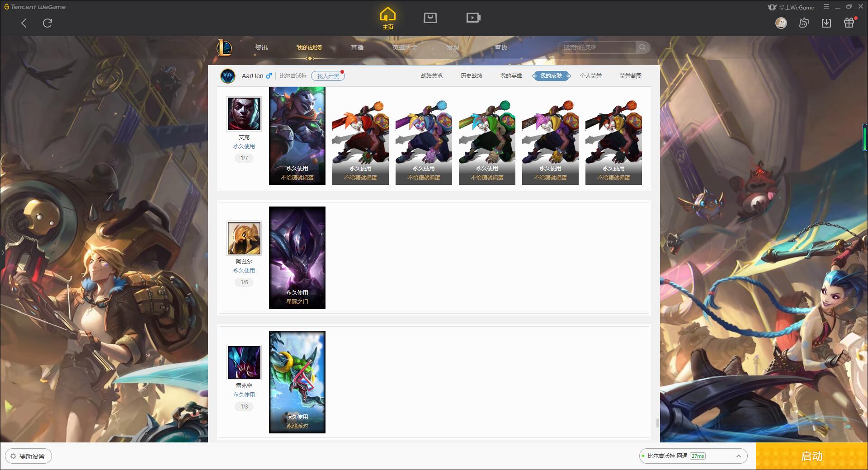Open the 我的战绩 navigation tab
Image resolution: width=868 pixels, height=470 pixels.
309,47
